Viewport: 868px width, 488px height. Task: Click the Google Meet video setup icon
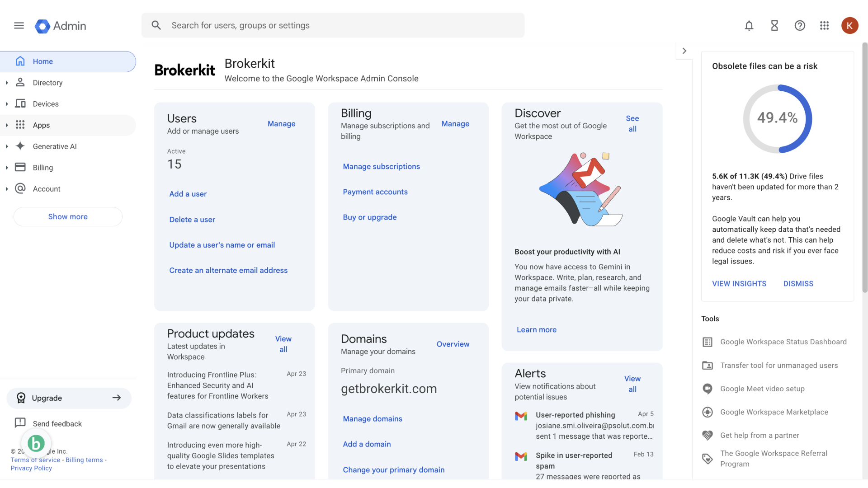click(x=708, y=389)
